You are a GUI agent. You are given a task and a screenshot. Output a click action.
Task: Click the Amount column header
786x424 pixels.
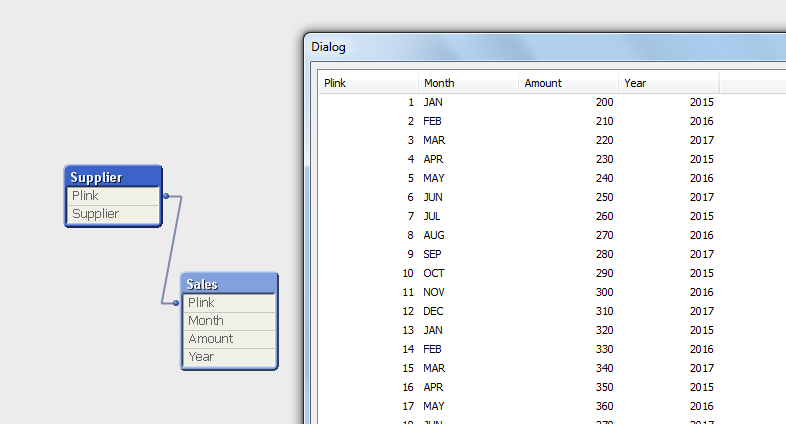pyautogui.click(x=568, y=83)
